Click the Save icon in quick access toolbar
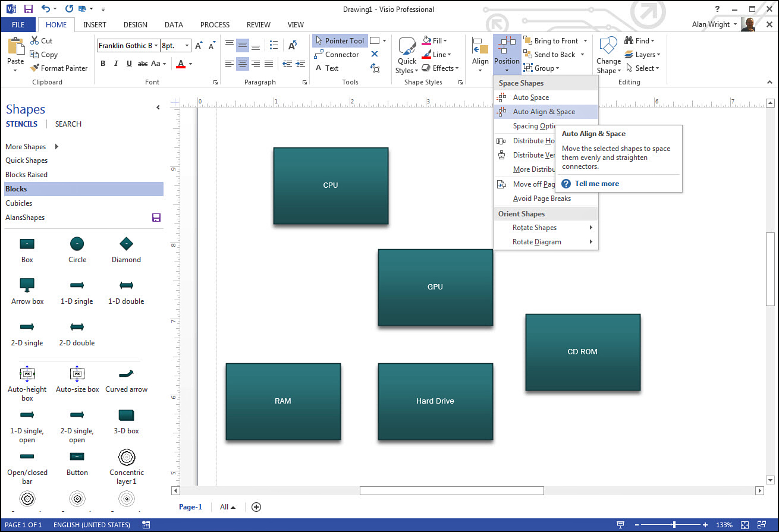Image resolution: width=779 pixels, height=532 pixels. pos(27,9)
